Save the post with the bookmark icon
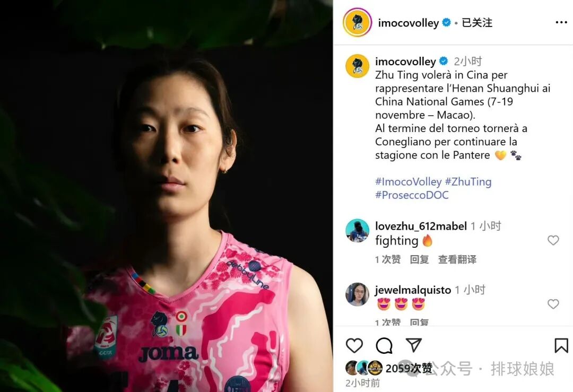The image size is (573, 392). click(561, 345)
